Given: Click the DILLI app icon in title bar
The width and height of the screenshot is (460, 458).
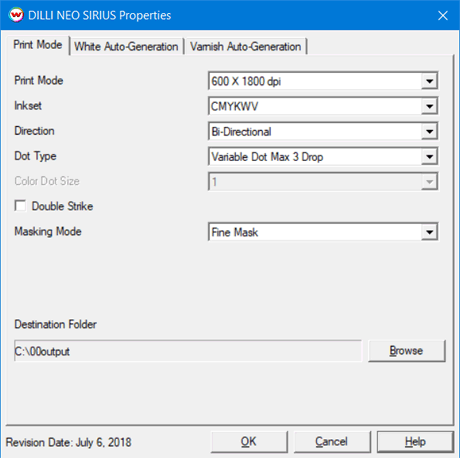Looking at the screenshot, I should pos(16,15).
